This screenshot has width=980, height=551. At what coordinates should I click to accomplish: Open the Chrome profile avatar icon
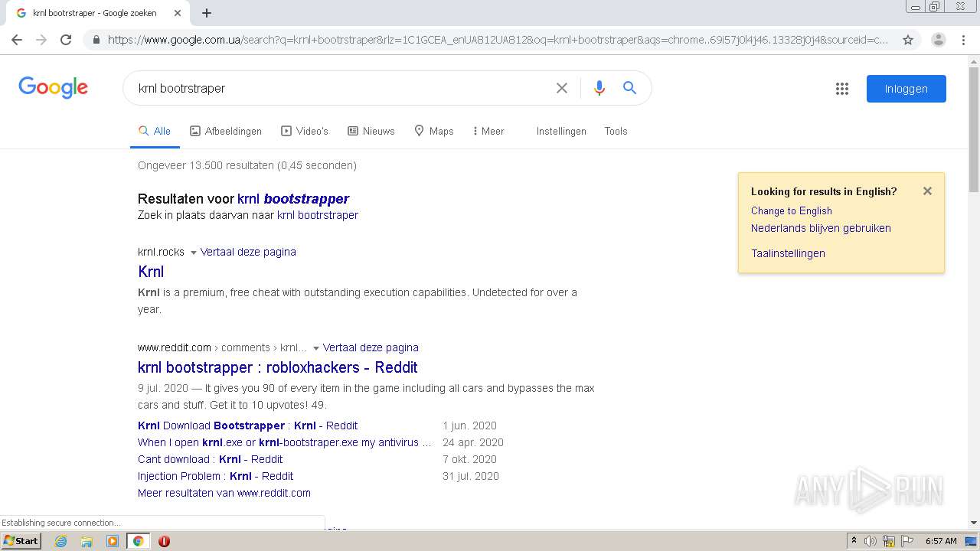tap(938, 40)
